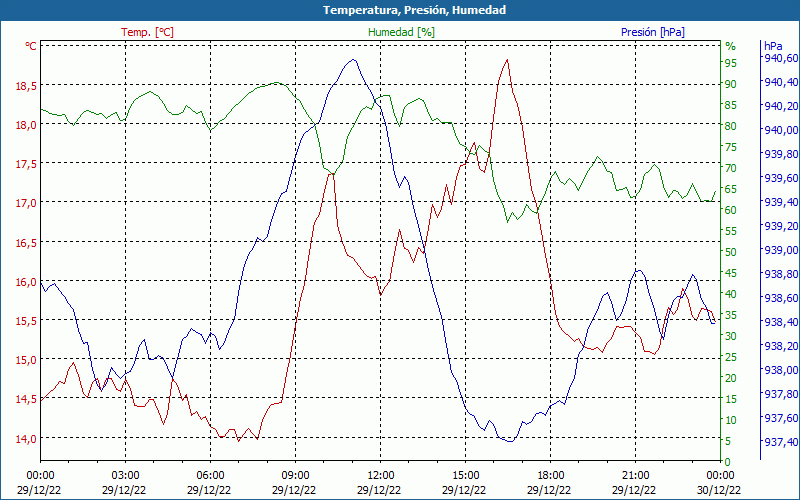Click the '938,60' pressure axis value
This screenshot has width=800, height=500.
(x=781, y=297)
